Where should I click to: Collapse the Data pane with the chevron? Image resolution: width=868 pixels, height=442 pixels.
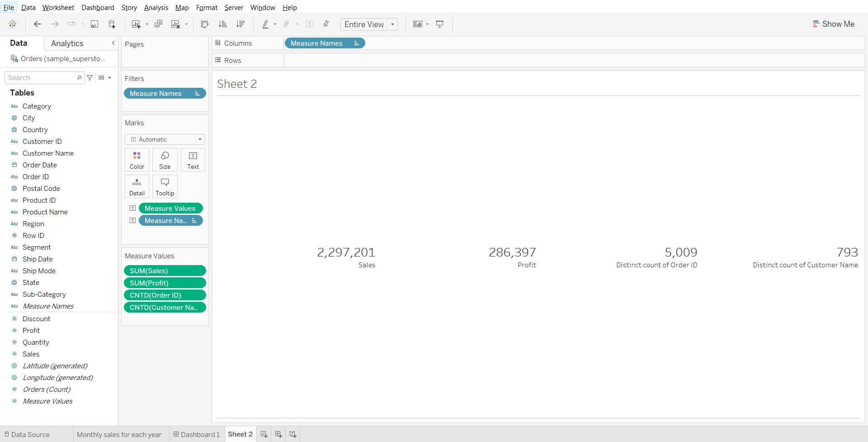click(x=113, y=43)
